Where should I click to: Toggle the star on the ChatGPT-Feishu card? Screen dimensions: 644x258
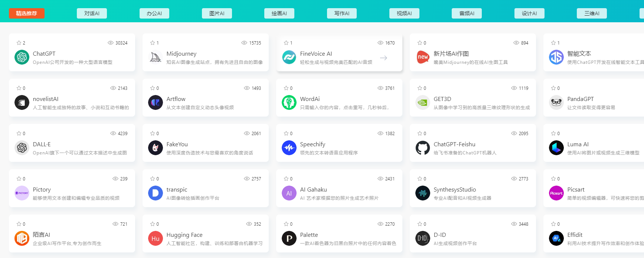pos(419,133)
